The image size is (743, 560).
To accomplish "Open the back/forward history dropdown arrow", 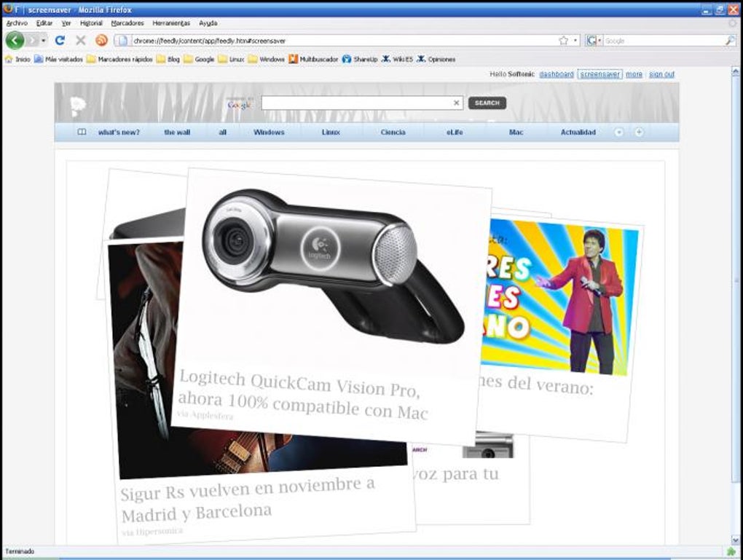I will coord(44,41).
